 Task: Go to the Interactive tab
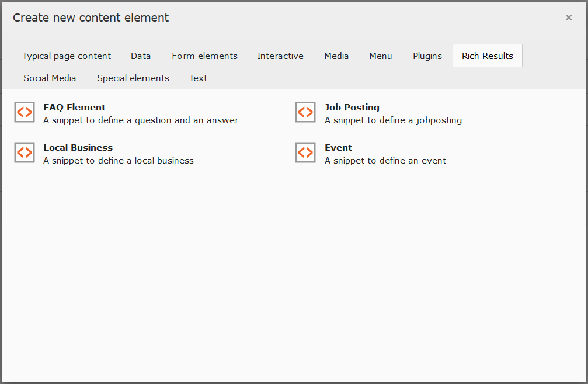280,56
